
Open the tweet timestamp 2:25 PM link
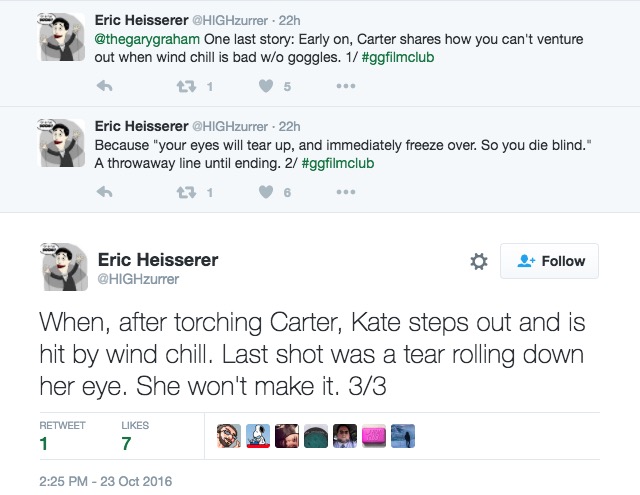tap(105, 481)
